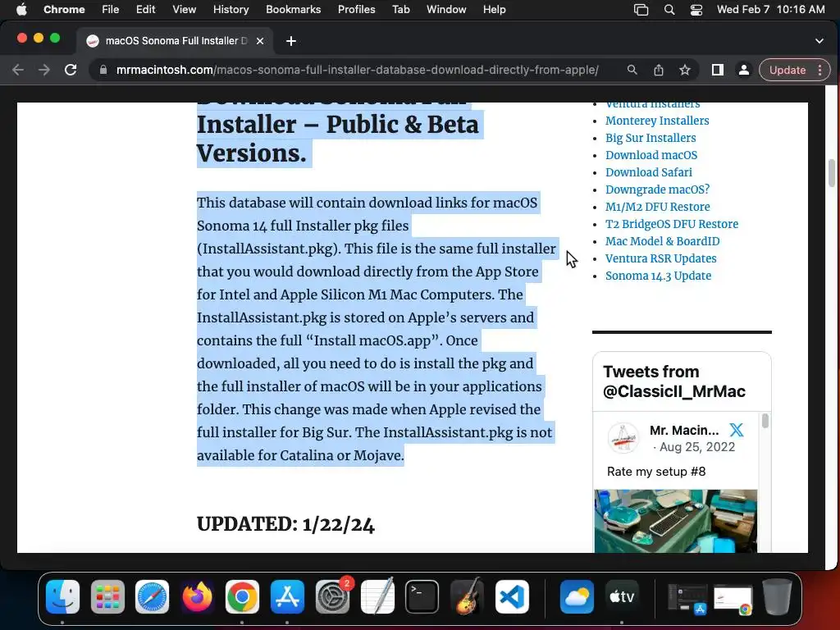Screen dimensions: 840x630
Task: Open TextEdit from the Dock
Action: tap(377, 596)
